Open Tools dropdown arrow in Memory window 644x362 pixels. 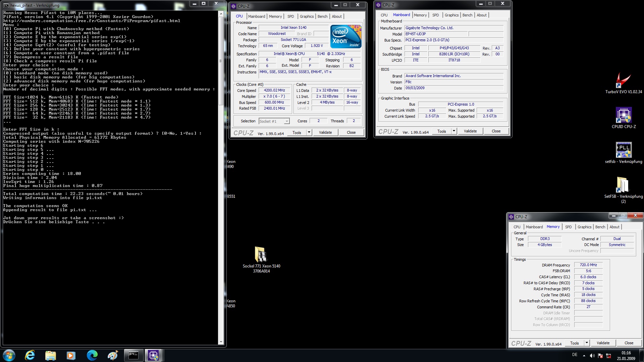(x=587, y=343)
